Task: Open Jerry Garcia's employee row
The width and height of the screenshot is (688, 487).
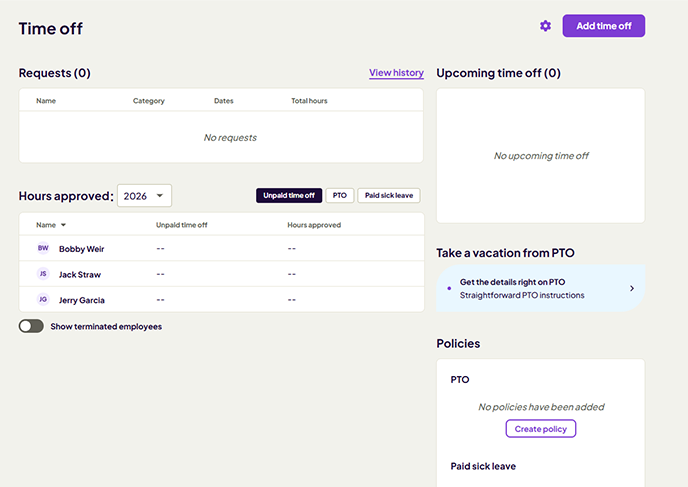Action: click(81, 301)
